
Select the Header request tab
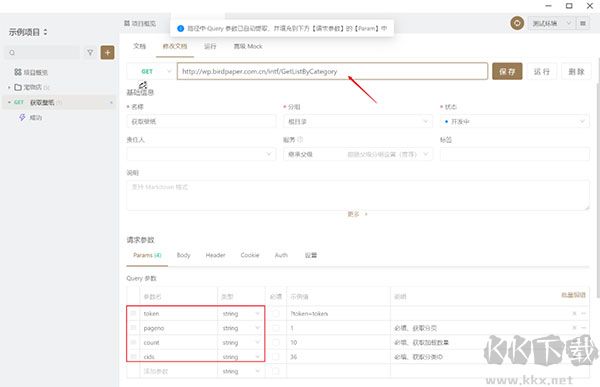[x=215, y=255]
